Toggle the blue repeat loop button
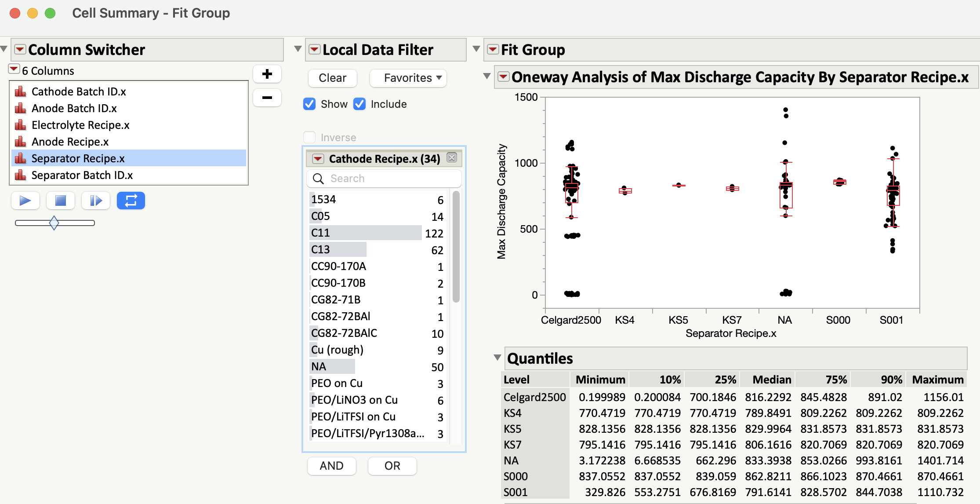The width and height of the screenshot is (980, 504). tap(131, 201)
